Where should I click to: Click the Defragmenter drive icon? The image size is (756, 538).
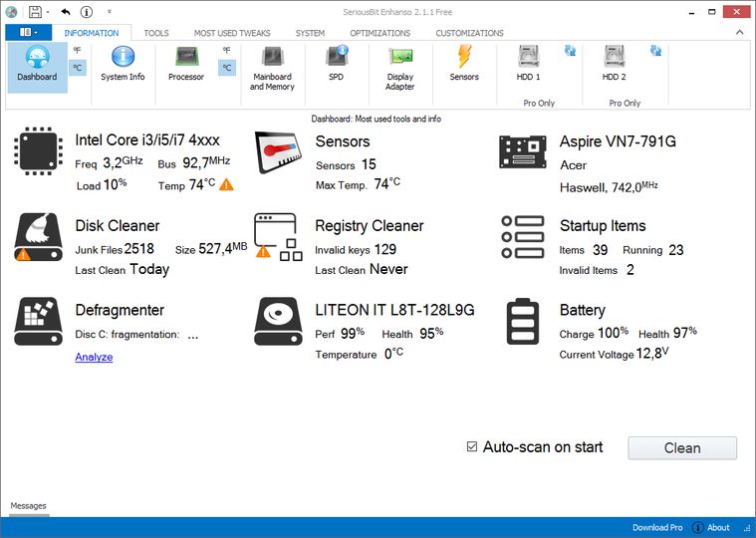(x=39, y=321)
